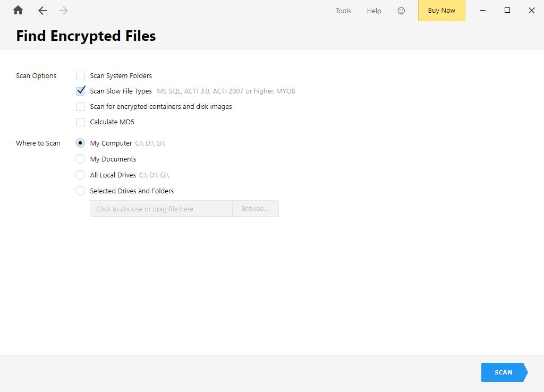Click the choose or drag file field
The width and height of the screenshot is (544, 392).
(161, 209)
